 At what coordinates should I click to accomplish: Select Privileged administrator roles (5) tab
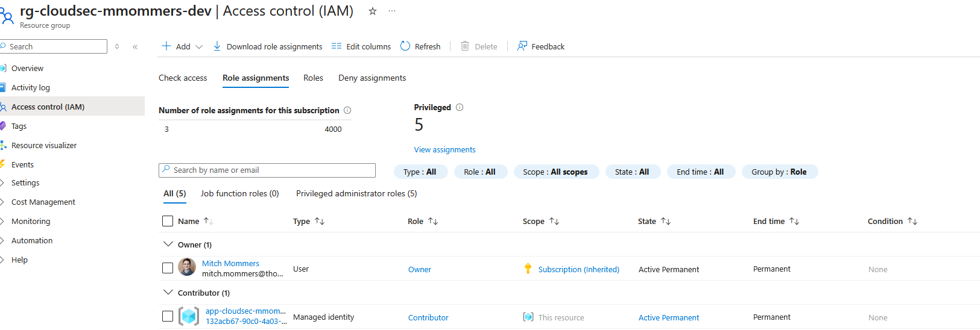(x=356, y=193)
